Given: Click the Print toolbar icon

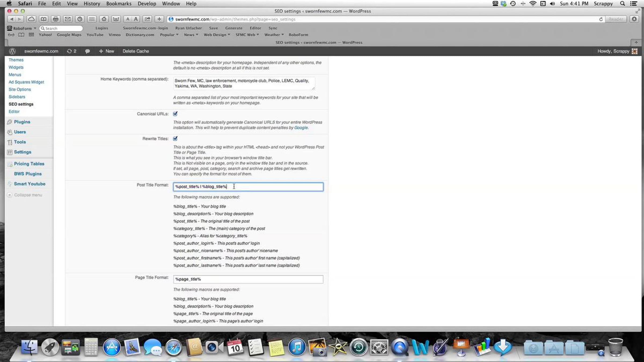Looking at the screenshot, I should pos(56,19).
